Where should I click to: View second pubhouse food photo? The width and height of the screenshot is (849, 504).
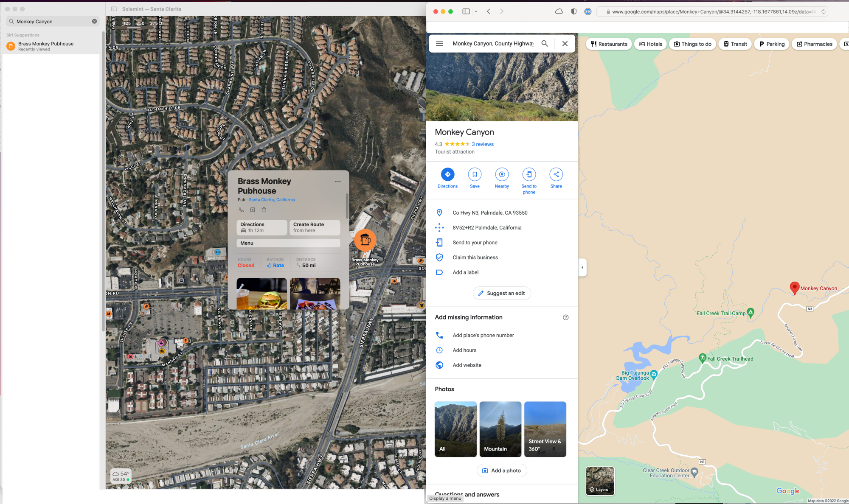tap(315, 294)
